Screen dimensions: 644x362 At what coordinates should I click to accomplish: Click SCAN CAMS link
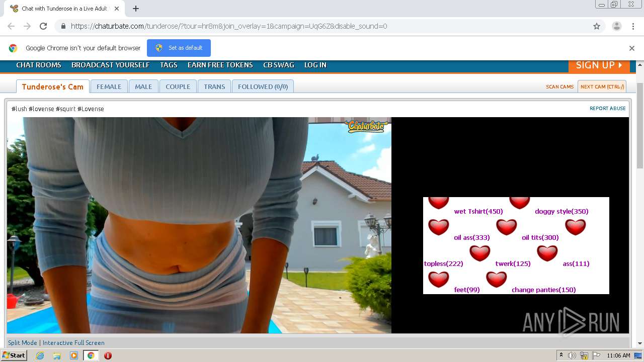pos(560,86)
